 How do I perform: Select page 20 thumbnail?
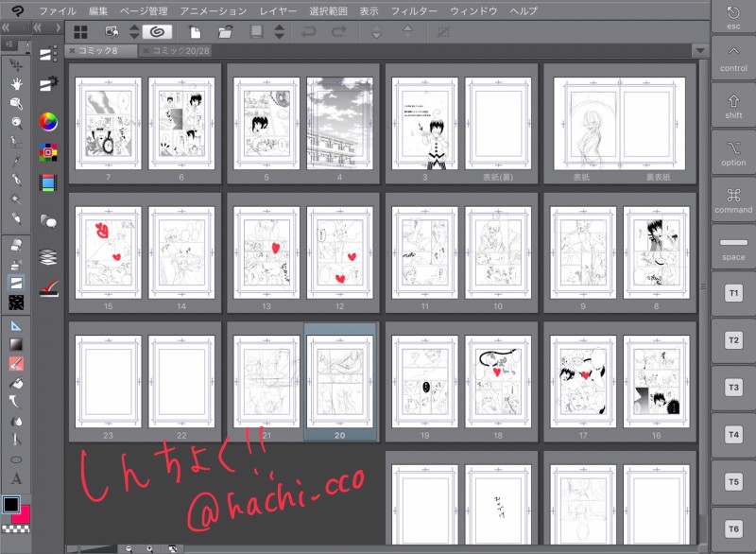(340, 382)
